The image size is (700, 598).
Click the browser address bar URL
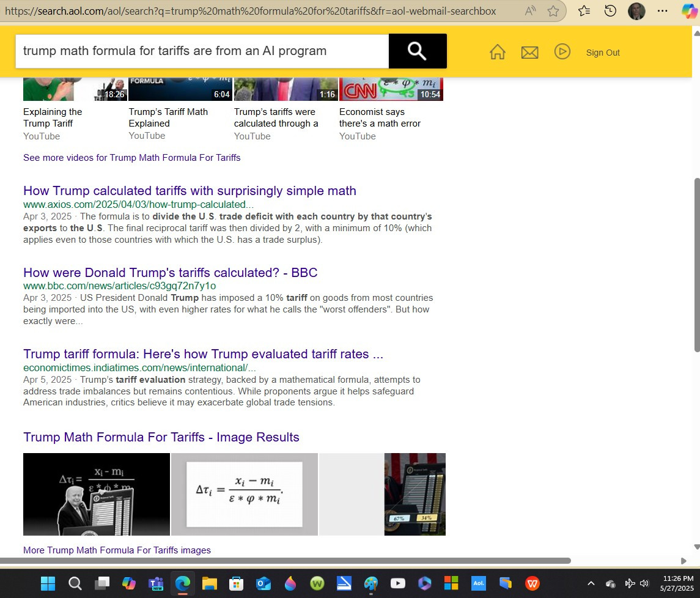(x=251, y=11)
